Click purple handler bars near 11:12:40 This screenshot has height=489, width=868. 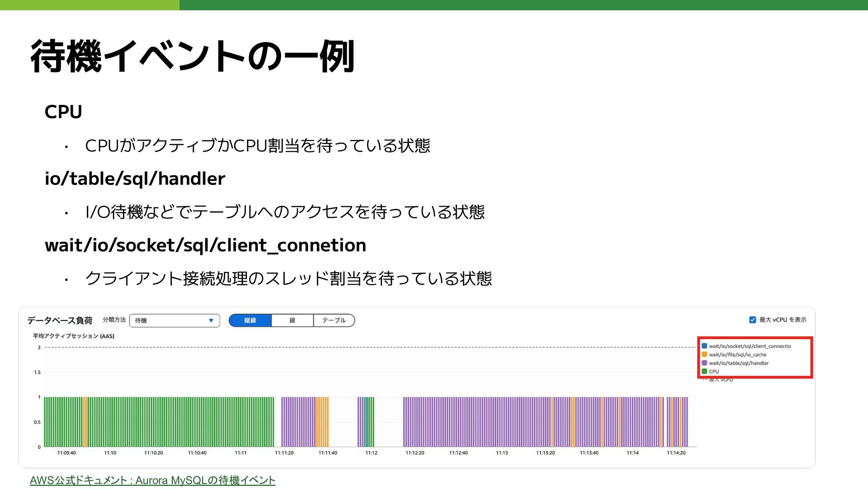(x=458, y=422)
